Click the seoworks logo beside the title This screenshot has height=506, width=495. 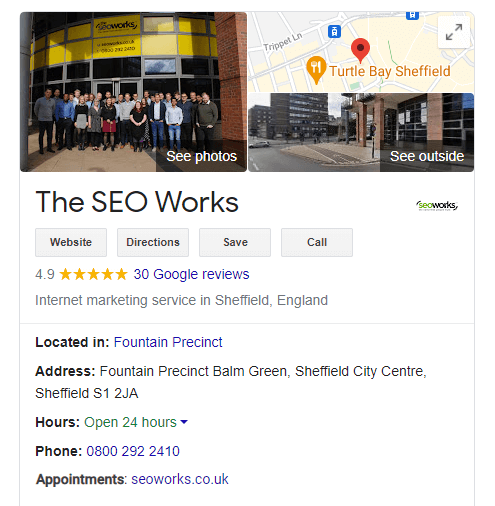coord(437,205)
